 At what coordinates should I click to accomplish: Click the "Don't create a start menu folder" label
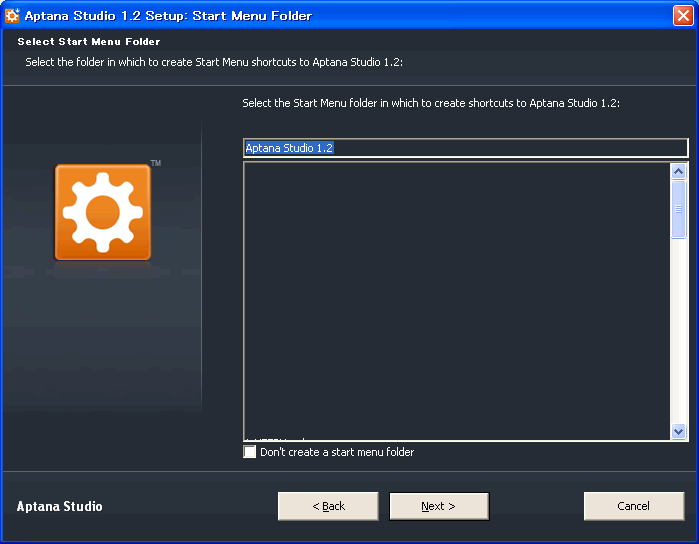click(337, 452)
